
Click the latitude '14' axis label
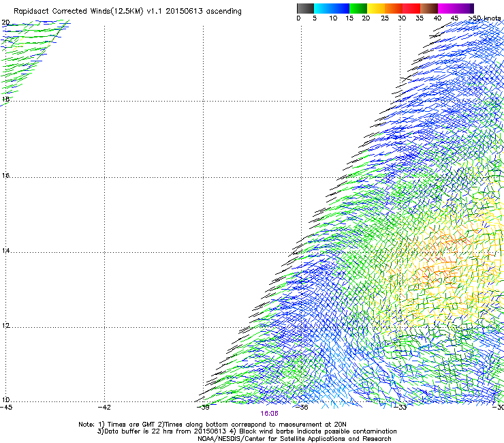[5, 251]
